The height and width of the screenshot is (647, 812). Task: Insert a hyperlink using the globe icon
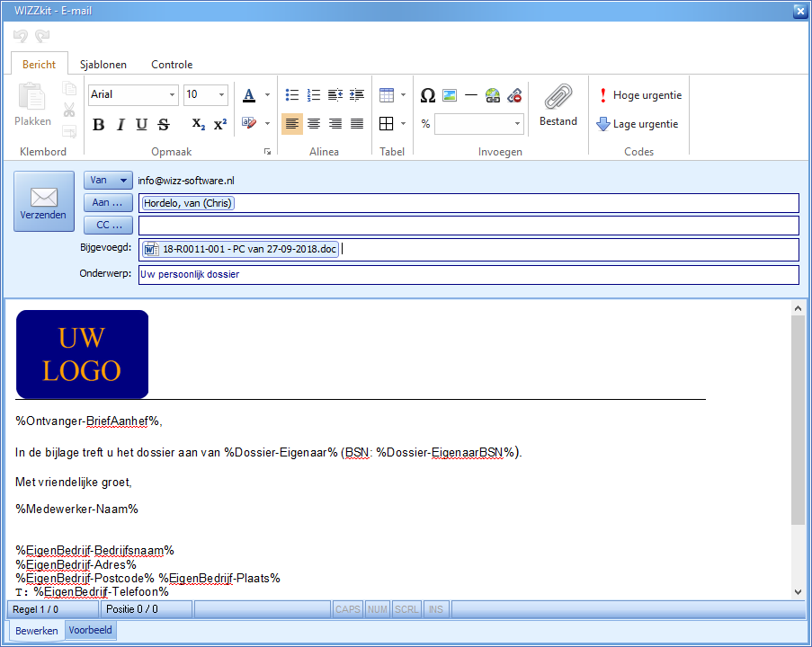(x=492, y=94)
